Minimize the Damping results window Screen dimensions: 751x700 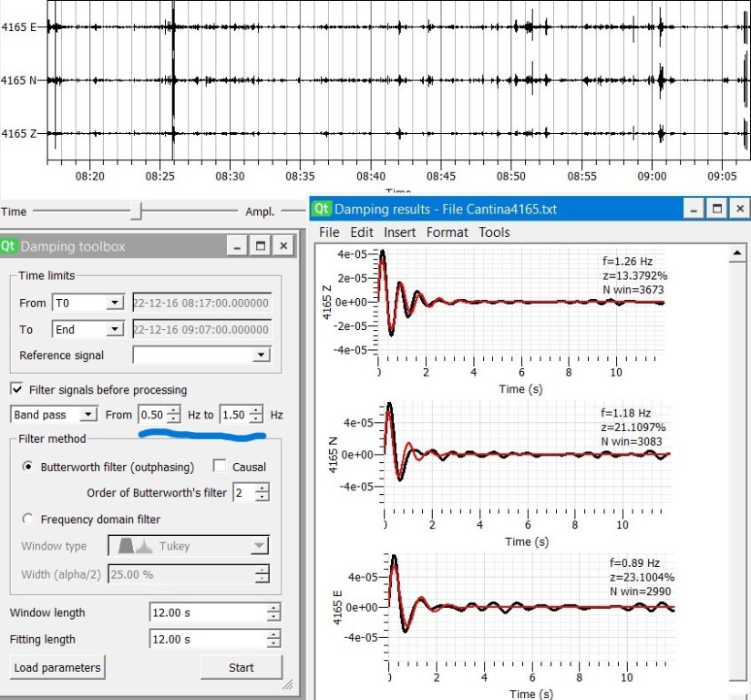point(694,209)
